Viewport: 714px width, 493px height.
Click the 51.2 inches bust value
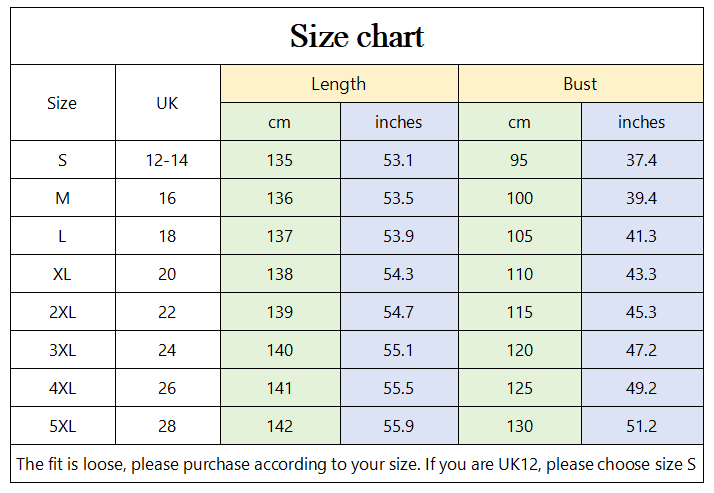[641, 426]
